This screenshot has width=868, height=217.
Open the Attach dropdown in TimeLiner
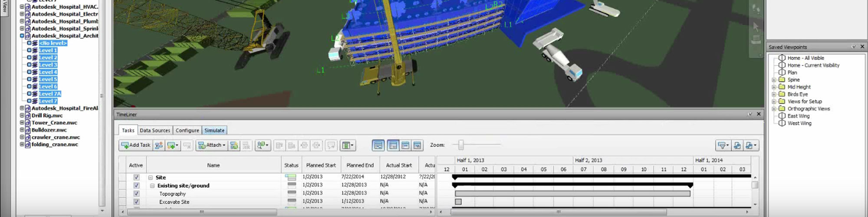[212, 145]
